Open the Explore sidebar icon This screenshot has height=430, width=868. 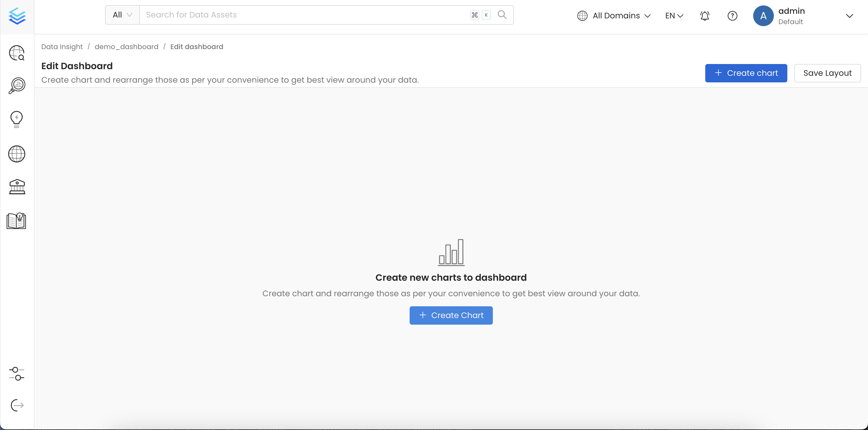coord(17,53)
